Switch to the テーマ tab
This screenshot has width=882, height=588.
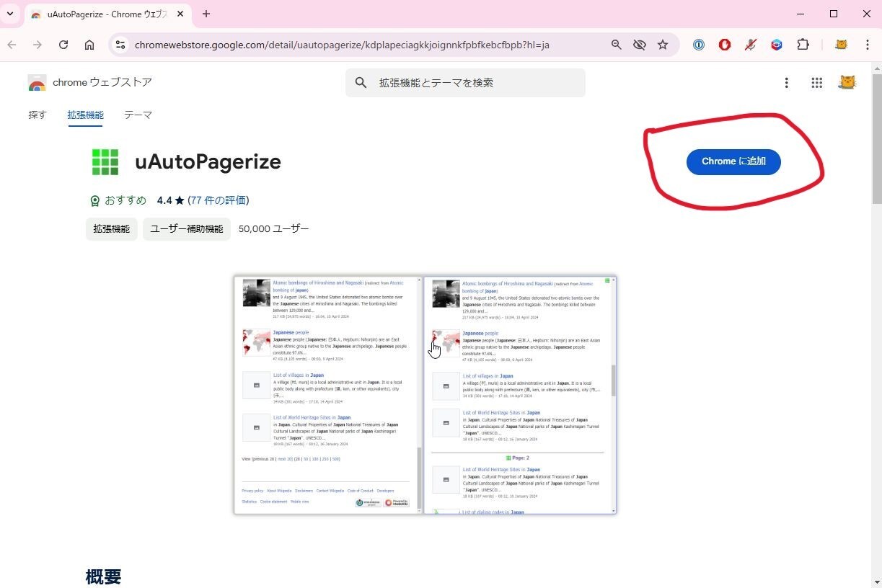pos(138,115)
